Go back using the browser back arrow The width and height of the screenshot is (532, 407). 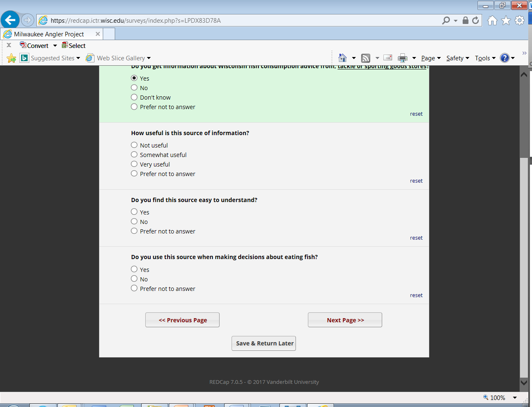tap(10, 20)
